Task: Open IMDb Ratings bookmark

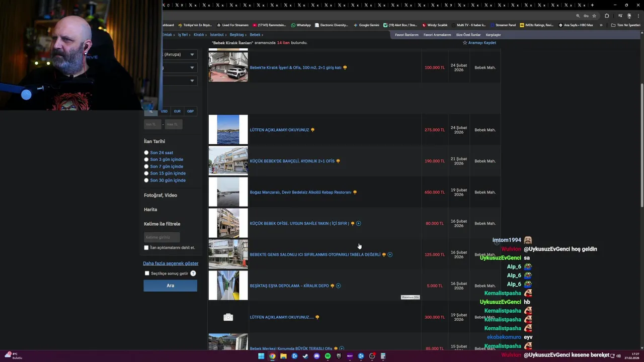Action: [536, 25]
